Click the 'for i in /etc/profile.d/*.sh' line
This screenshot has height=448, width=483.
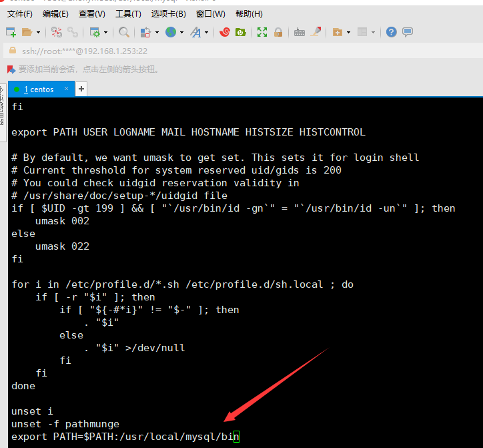tap(182, 284)
